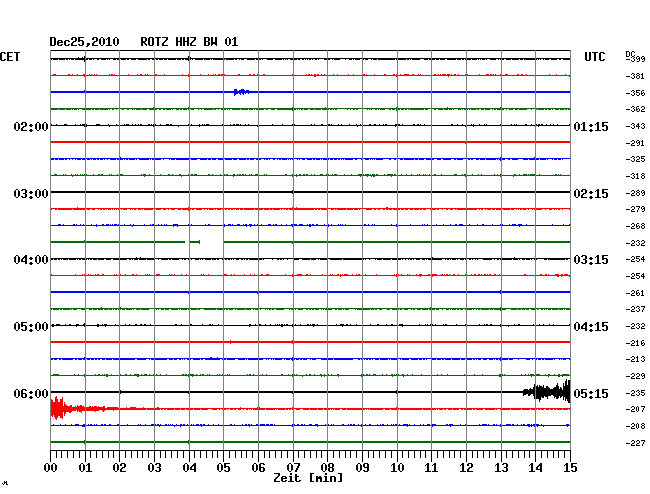Screen dimensions: 650x494
Task: Click the 05 minute axis label
Action: [x=223, y=468]
